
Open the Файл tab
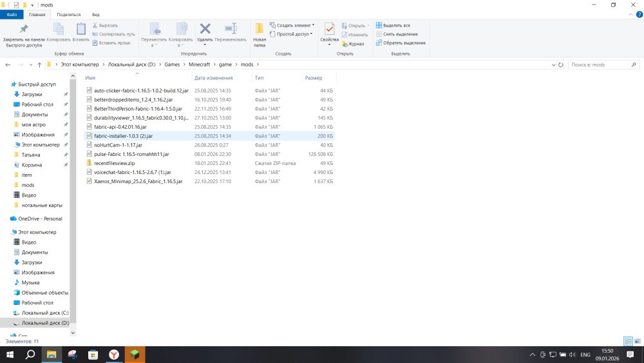pos(12,14)
